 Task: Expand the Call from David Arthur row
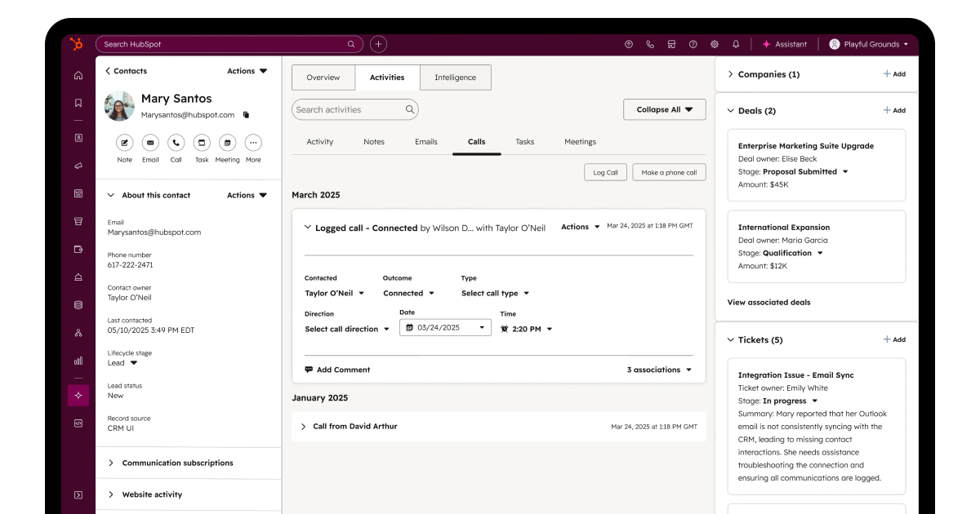[x=303, y=427]
